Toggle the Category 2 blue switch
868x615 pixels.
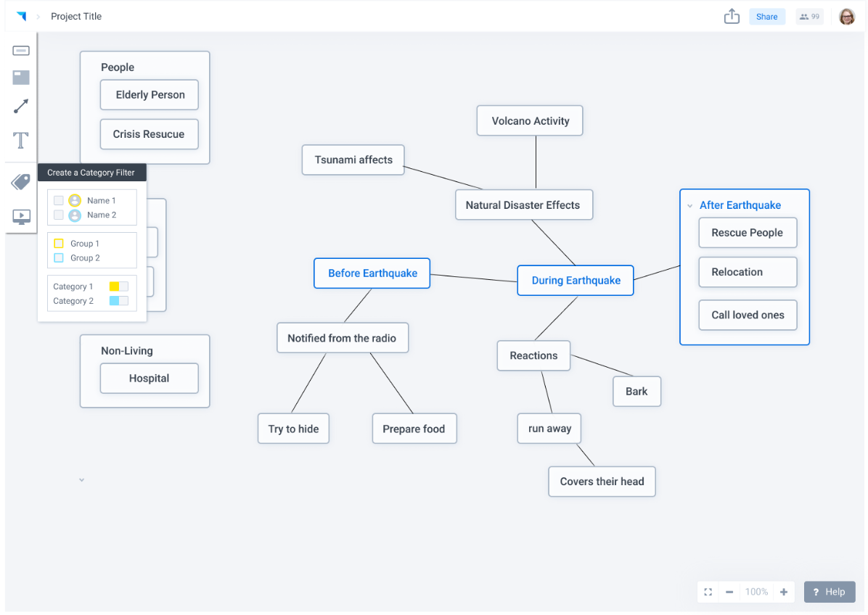[x=118, y=300]
